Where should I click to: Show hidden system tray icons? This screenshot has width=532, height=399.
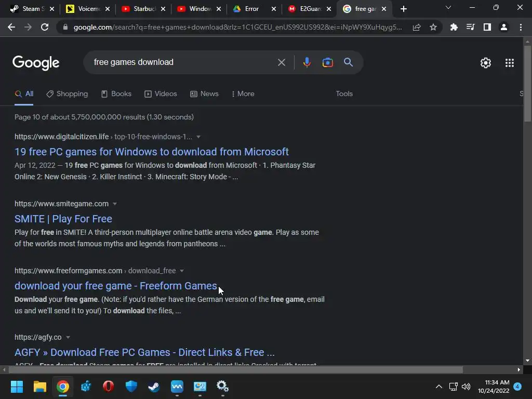pyautogui.click(x=438, y=387)
